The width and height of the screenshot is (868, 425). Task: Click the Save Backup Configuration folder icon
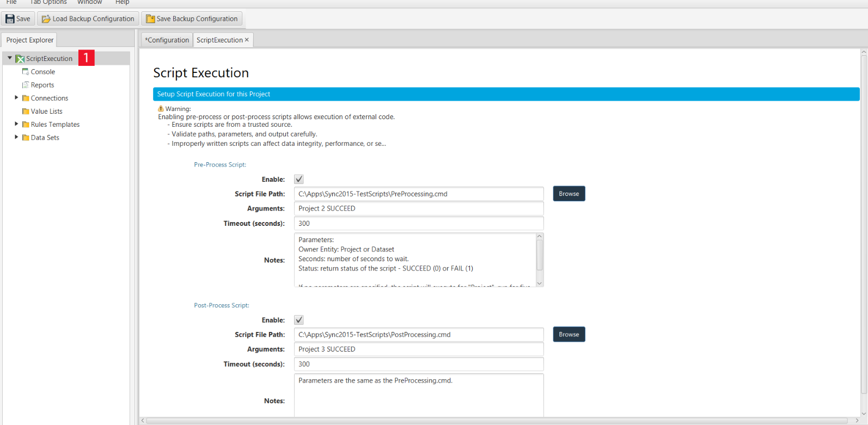(x=150, y=19)
